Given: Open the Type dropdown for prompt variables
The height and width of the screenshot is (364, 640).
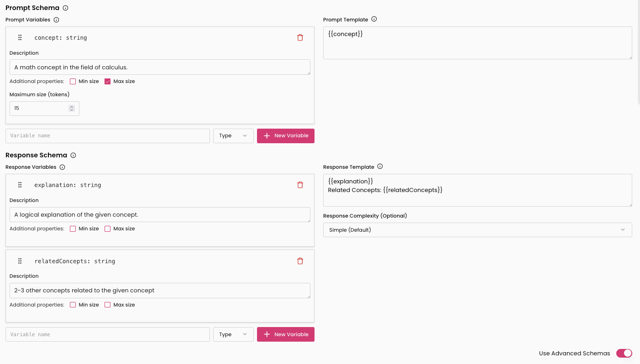Looking at the screenshot, I should pos(233,136).
